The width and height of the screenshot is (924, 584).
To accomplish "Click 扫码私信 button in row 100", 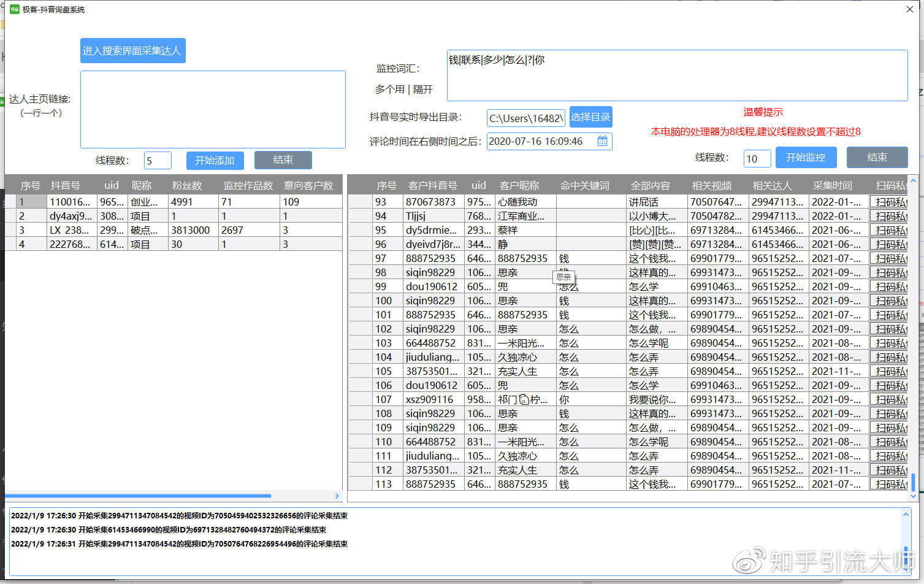I will pos(888,301).
